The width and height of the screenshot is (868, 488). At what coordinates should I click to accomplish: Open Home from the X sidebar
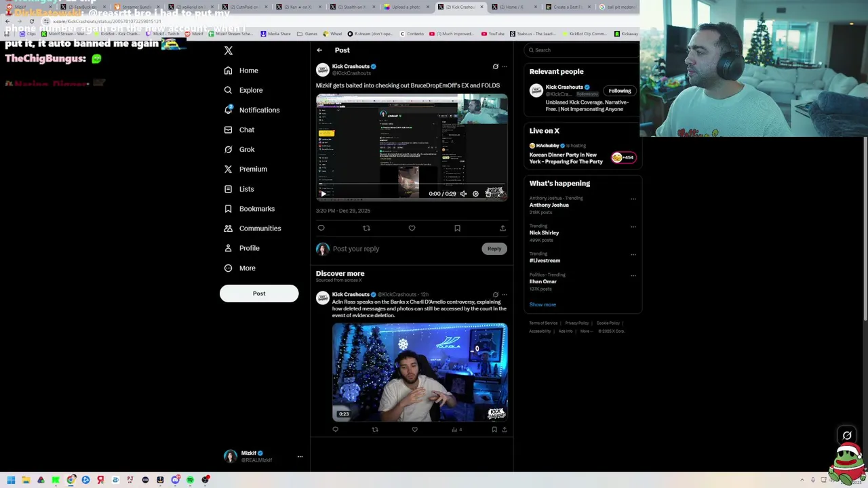(241, 70)
